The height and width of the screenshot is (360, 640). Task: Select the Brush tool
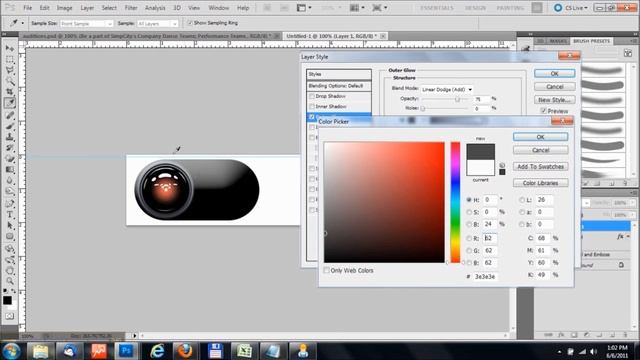[9, 126]
